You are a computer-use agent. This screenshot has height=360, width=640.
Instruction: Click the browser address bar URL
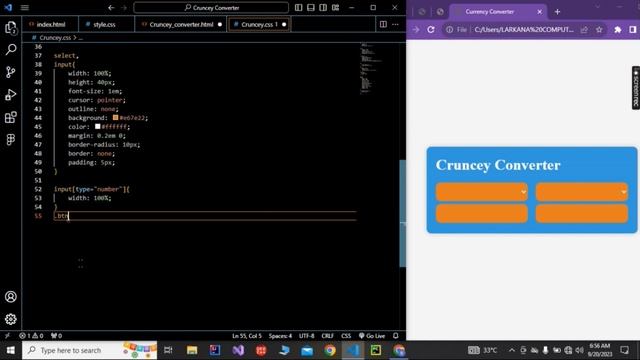(x=524, y=29)
